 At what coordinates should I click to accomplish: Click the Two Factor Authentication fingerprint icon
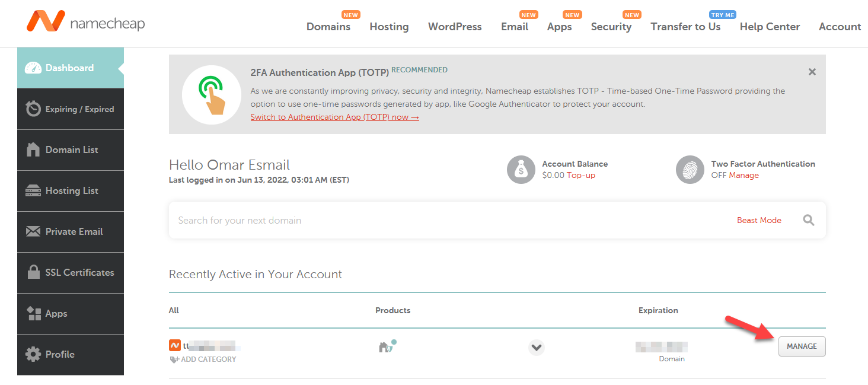pos(690,170)
